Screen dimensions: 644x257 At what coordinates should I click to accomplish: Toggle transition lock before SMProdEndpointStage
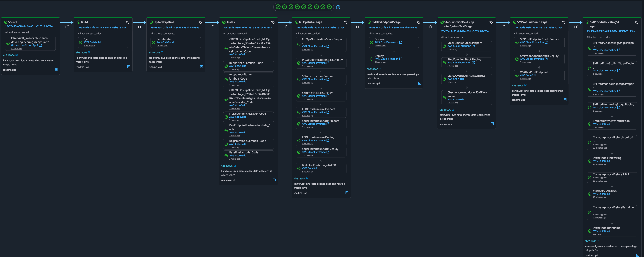click(x=503, y=26)
